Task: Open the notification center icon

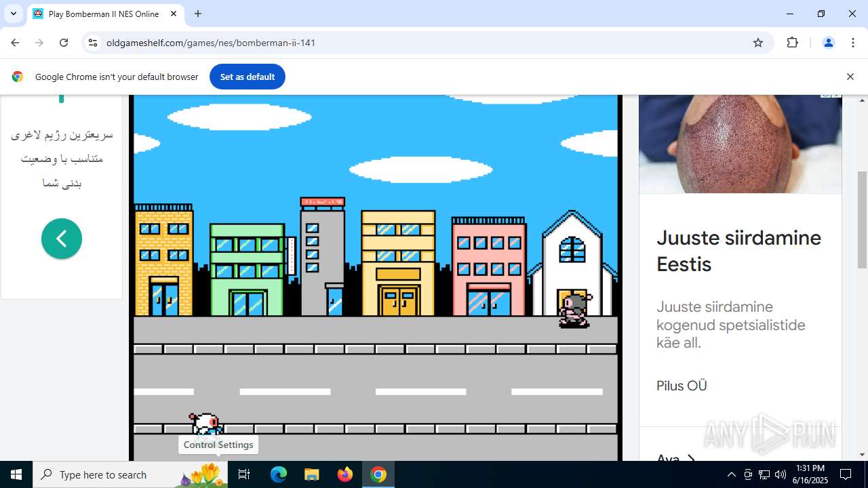Action: pyautogui.click(x=846, y=474)
